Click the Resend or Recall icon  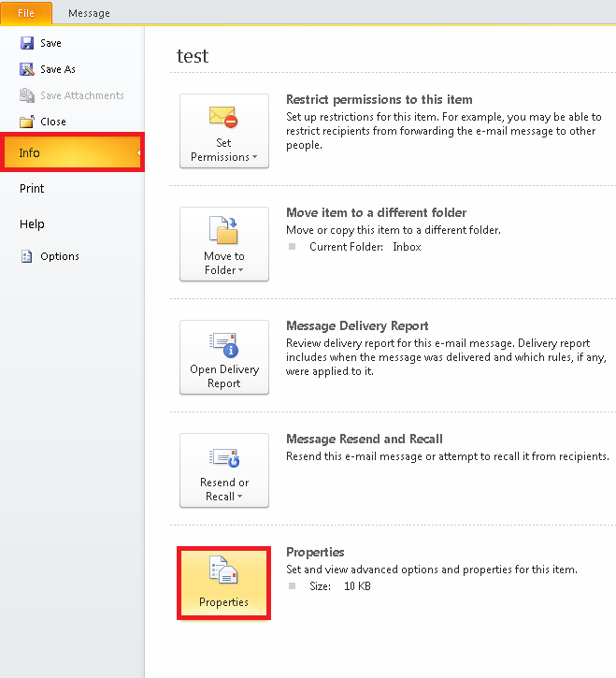click(x=224, y=458)
